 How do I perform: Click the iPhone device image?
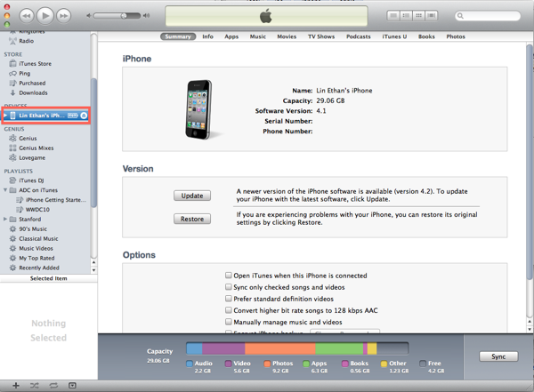(x=198, y=109)
